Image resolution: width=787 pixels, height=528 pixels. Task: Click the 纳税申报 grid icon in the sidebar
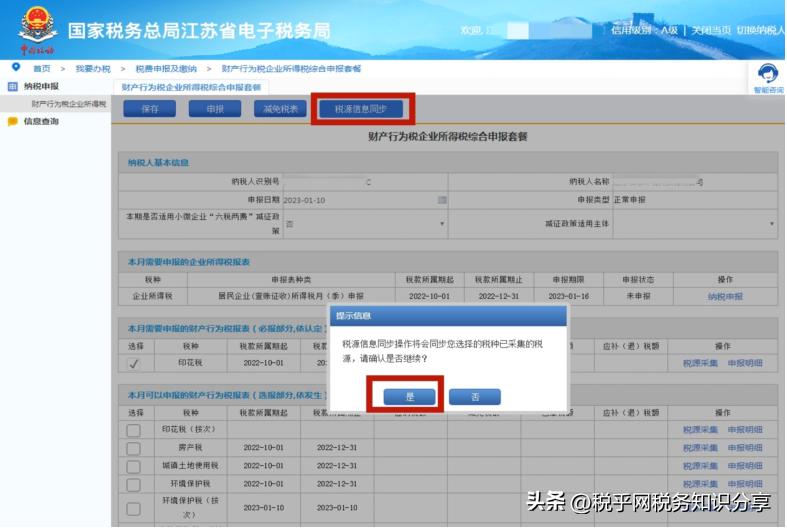click(13, 86)
